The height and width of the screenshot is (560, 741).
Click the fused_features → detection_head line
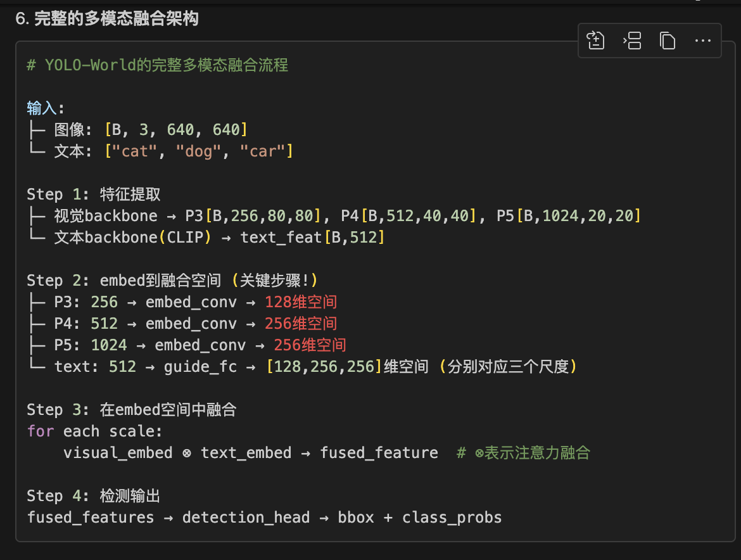coord(264,518)
